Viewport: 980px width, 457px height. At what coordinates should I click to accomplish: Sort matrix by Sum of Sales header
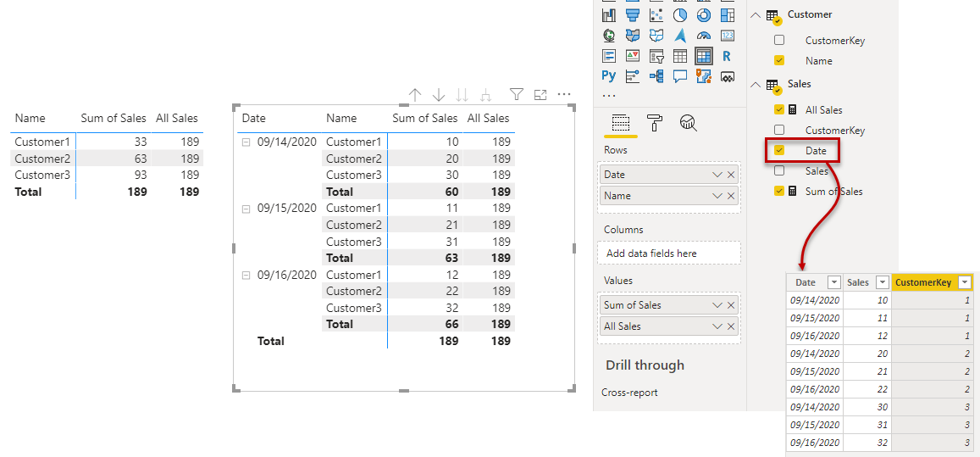(x=425, y=118)
